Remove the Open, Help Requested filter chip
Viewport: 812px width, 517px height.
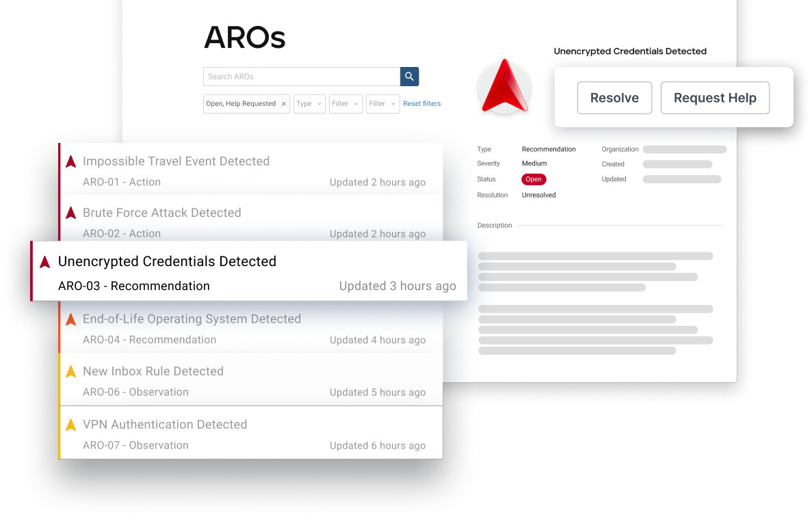coord(283,104)
